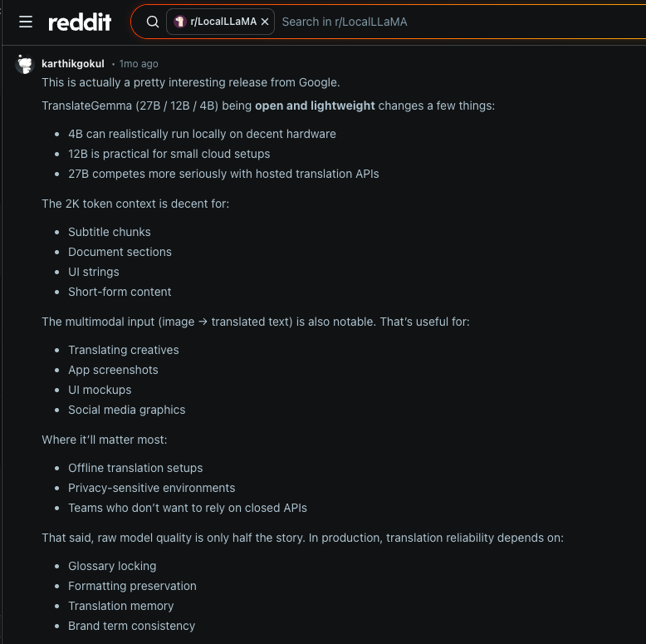Click the opening sentence about Google's release

[x=191, y=82]
